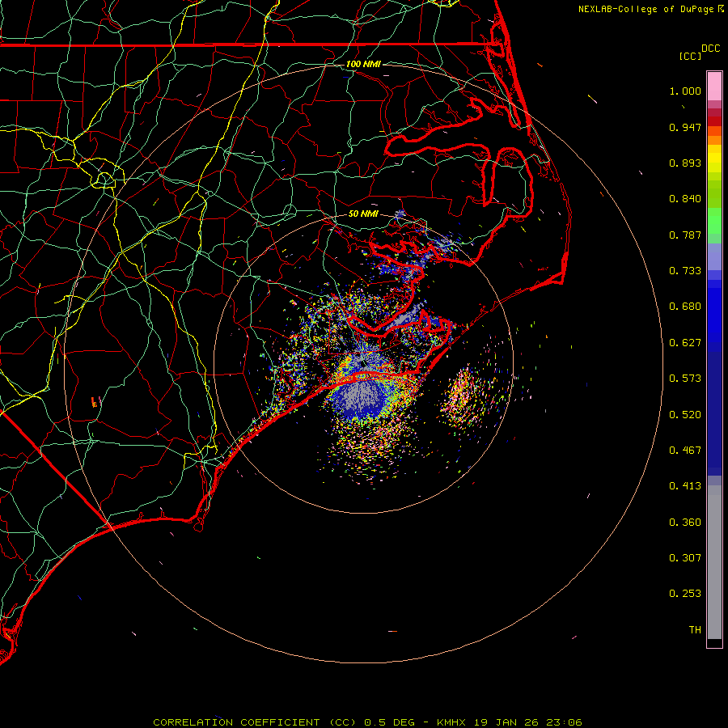Screen dimensions: 728x728
Task: Click the 100 NMI range ring label
Action: pyautogui.click(x=363, y=64)
